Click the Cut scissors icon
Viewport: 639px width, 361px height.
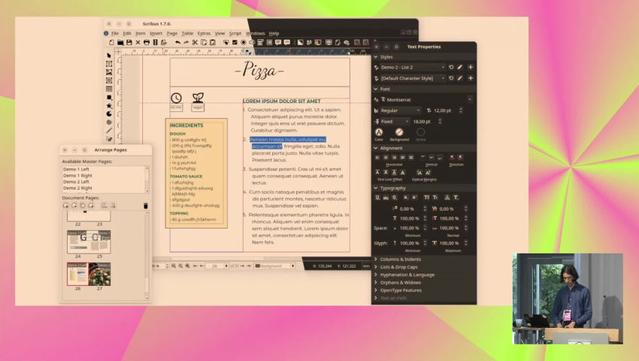pyautogui.click(x=195, y=42)
